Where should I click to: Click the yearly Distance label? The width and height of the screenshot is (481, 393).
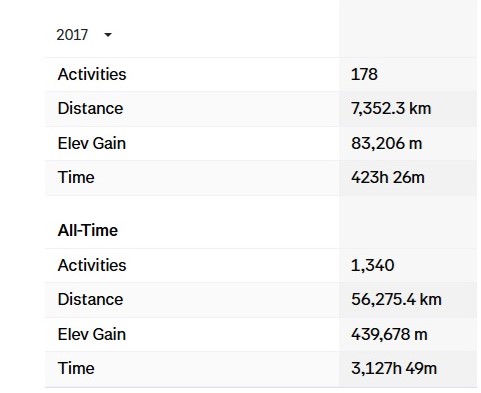coord(90,108)
